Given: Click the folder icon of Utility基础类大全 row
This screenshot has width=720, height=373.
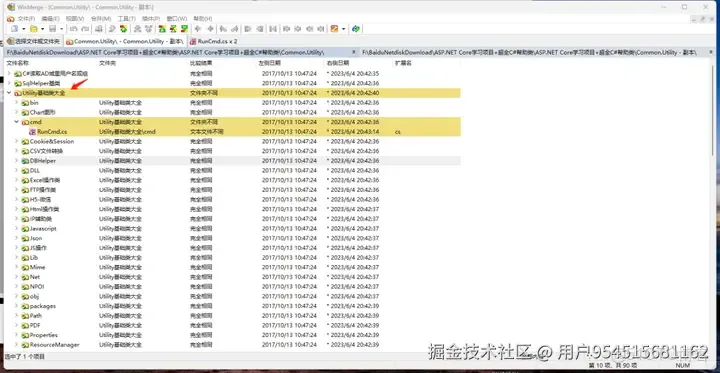Looking at the screenshot, I should (18, 93).
